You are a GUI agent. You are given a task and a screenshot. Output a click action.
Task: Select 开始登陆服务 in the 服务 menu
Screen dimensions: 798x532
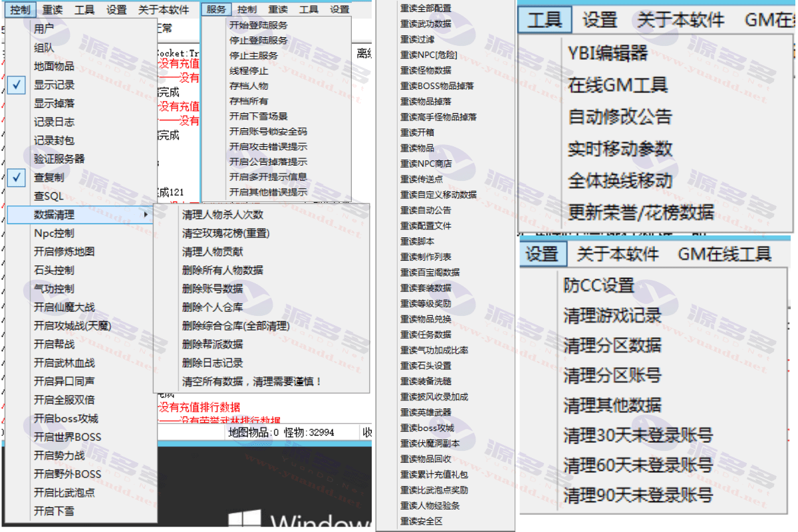[x=259, y=25]
